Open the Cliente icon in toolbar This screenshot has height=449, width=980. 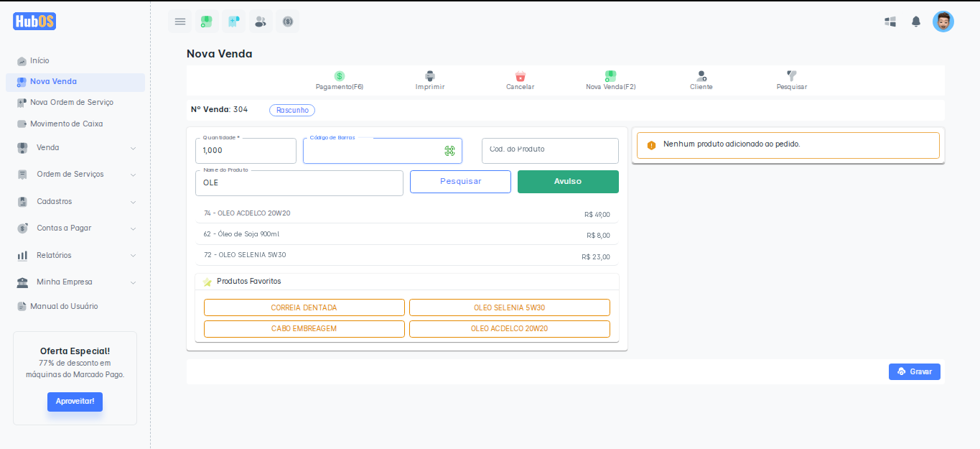tap(701, 76)
